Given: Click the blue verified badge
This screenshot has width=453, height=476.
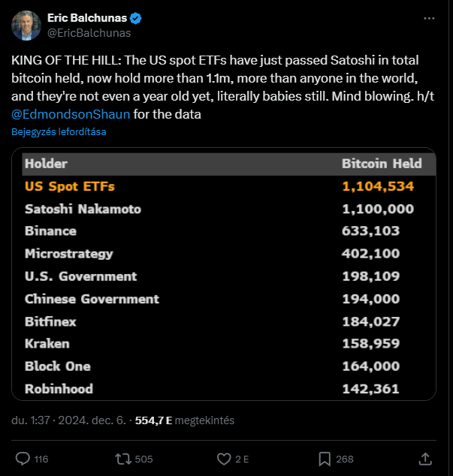Looking at the screenshot, I should coord(135,18).
